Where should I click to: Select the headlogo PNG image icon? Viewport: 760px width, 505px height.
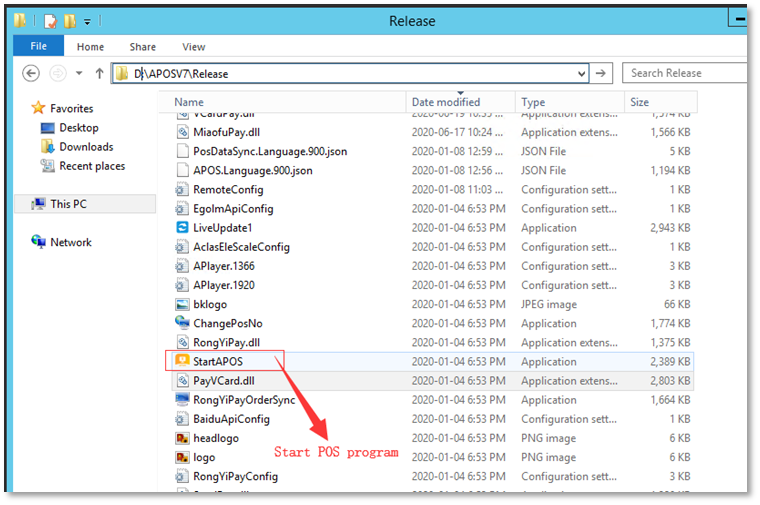[x=182, y=439]
